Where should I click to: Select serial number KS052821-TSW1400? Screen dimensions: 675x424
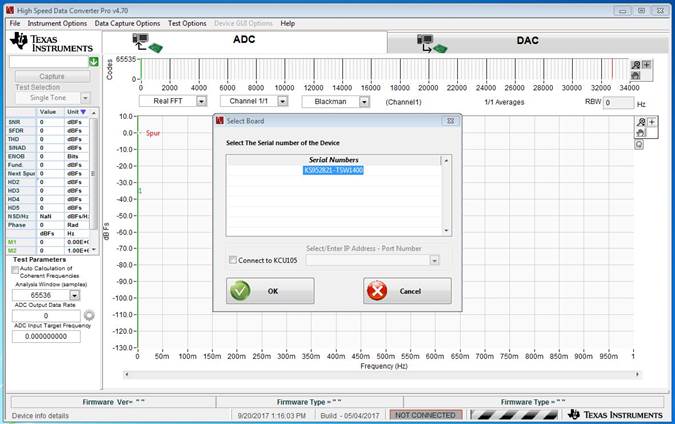click(x=334, y=170)
